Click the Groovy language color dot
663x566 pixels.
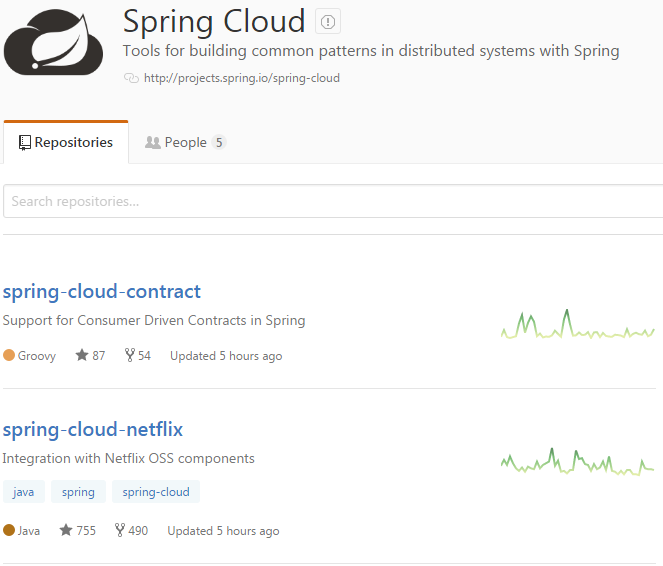(9, 355)
